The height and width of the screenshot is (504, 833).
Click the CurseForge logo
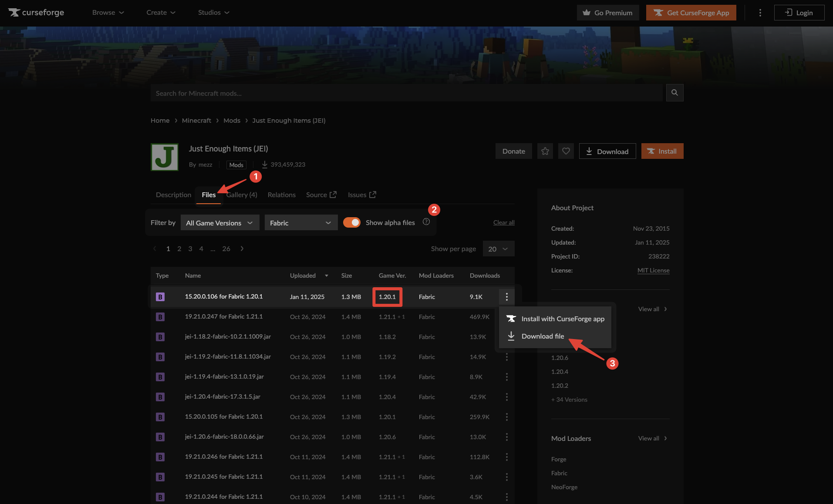tap(36, 13)
